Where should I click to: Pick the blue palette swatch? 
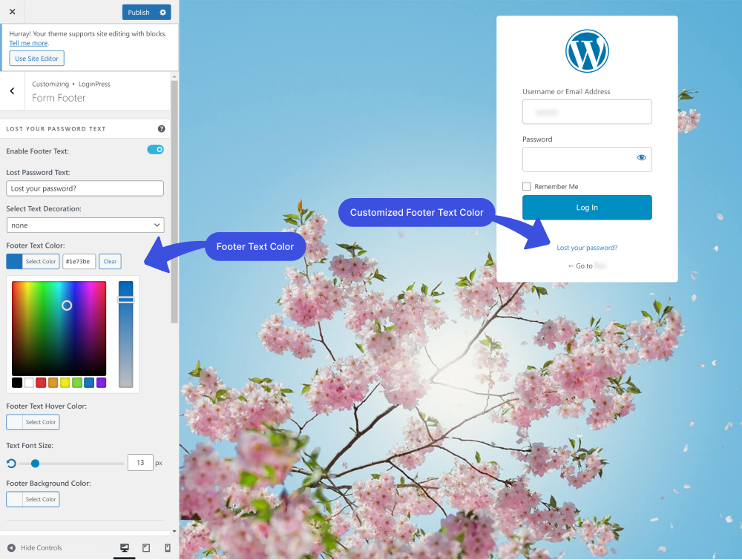click(x=90, y=383)
